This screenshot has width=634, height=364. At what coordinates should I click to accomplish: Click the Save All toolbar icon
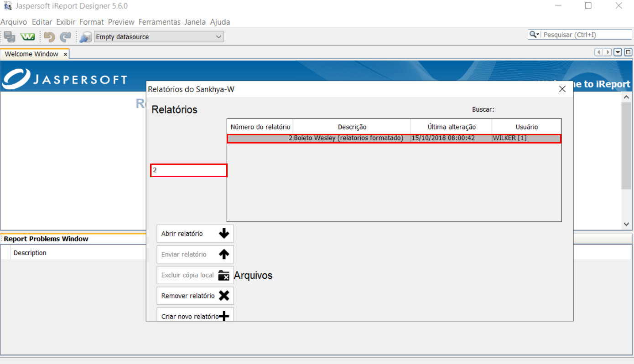[x=10, y=37]
